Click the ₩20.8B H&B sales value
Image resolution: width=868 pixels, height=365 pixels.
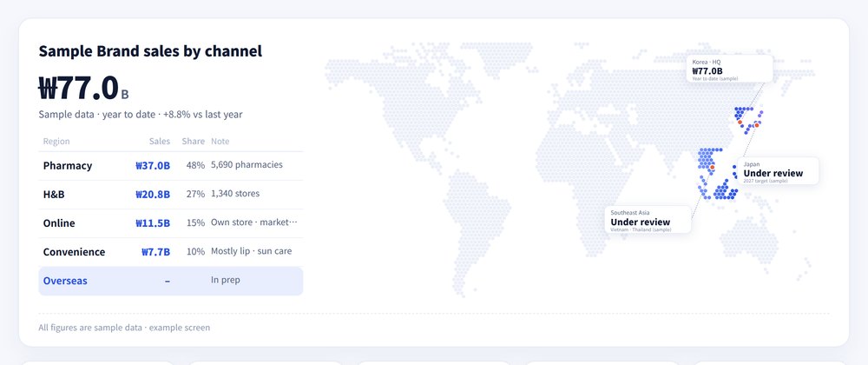click(x=153, y=194)
